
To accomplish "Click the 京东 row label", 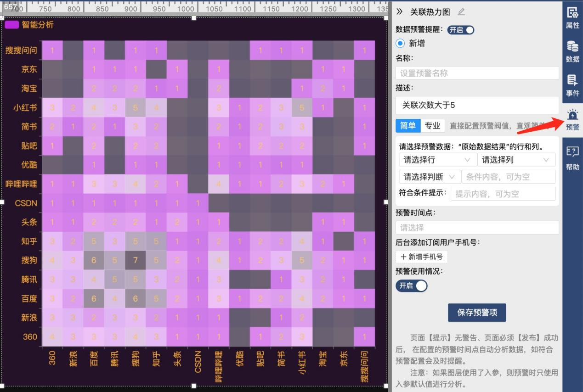I will tap(29, 69).
